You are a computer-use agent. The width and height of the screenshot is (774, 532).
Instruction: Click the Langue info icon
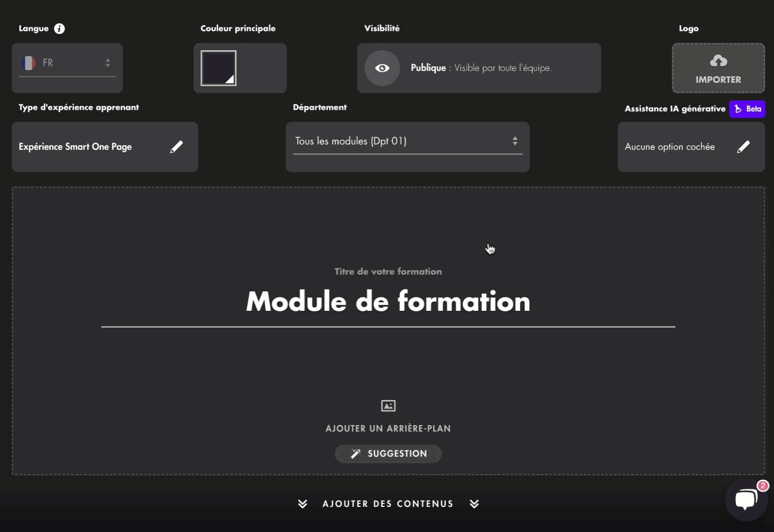tap(59, 29)
